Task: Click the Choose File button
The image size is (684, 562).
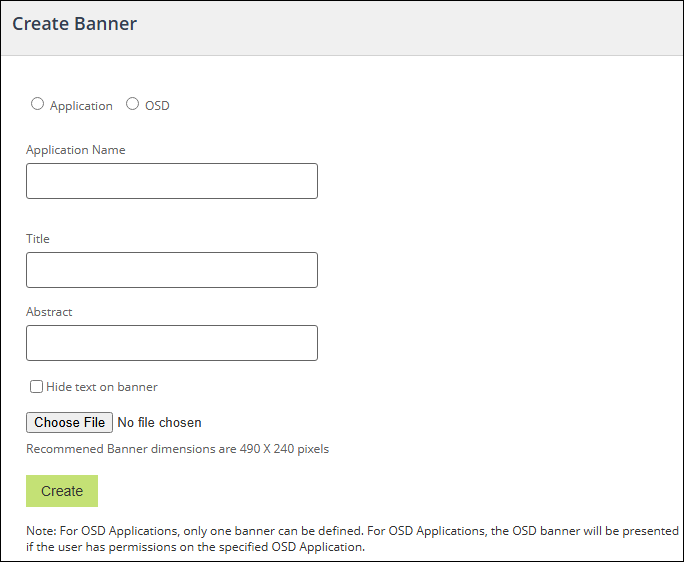Action: point(69,422)
